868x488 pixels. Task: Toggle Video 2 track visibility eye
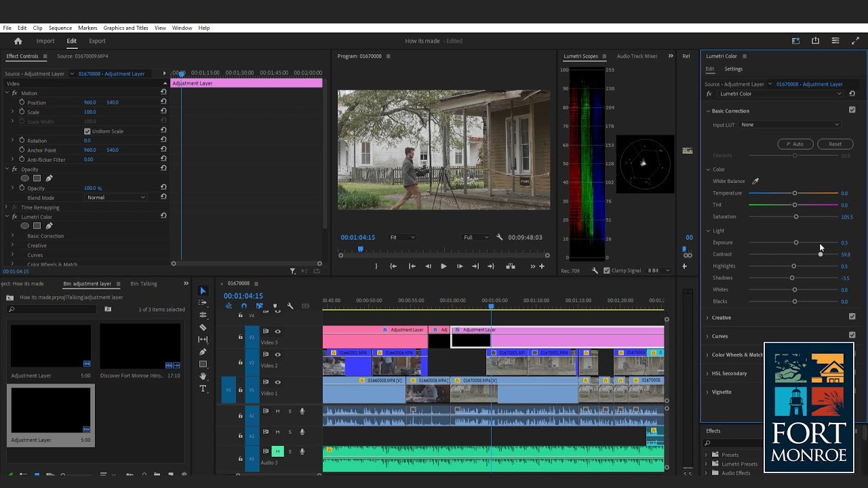277,354
